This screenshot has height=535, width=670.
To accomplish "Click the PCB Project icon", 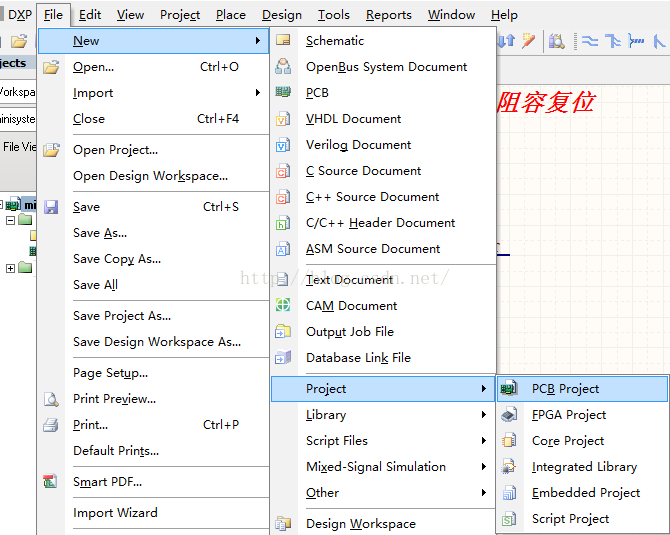I will click(x=509, y=388).
